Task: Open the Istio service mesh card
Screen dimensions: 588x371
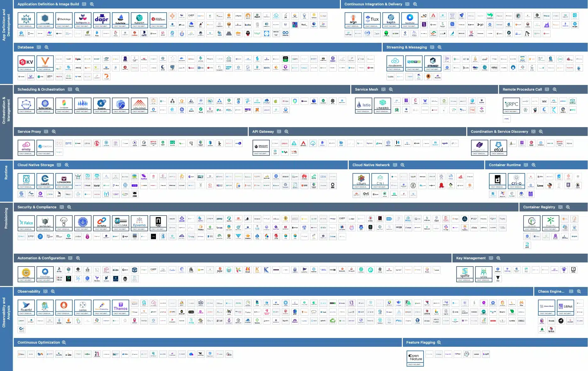Action: point(363,105)
